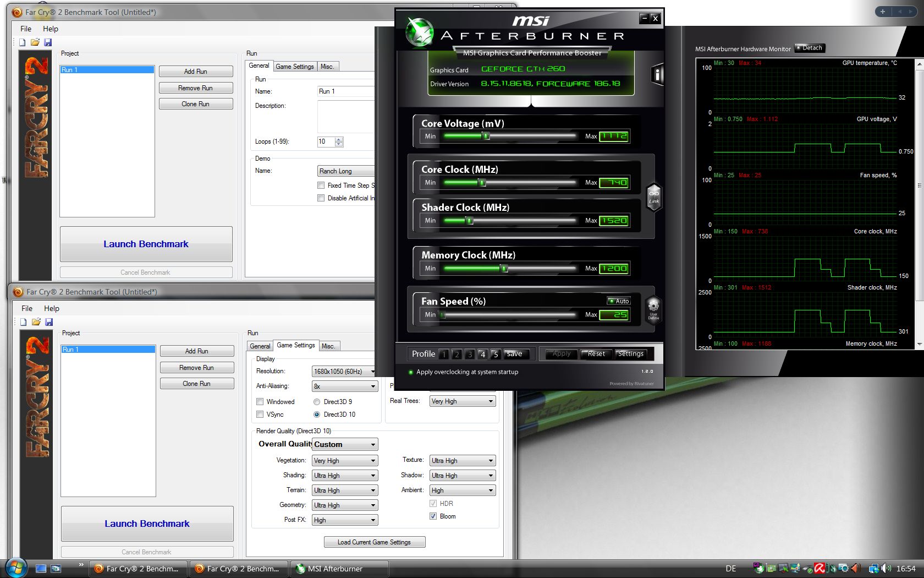Select Afterburner profile slot 1
This screenshot has height=578, width=924.
point(444,355)
